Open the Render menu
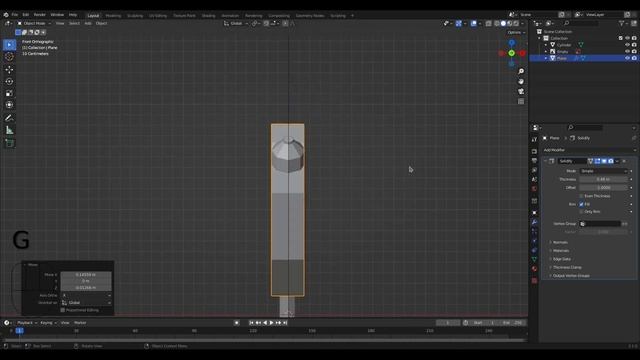Image resolution: width=640 pixels, height=360 pixels. point(40,15)
